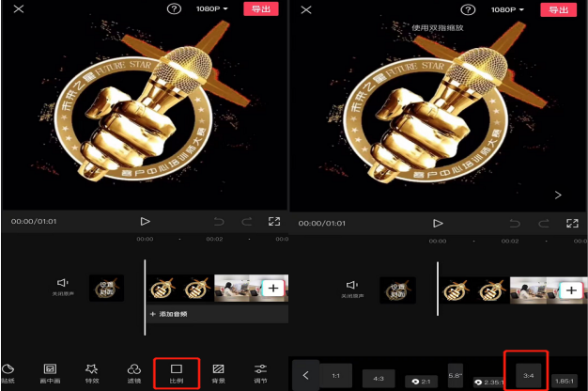Expand the 1080P resolution dropdown in left screen
The image size is (588, 391).
212,9
